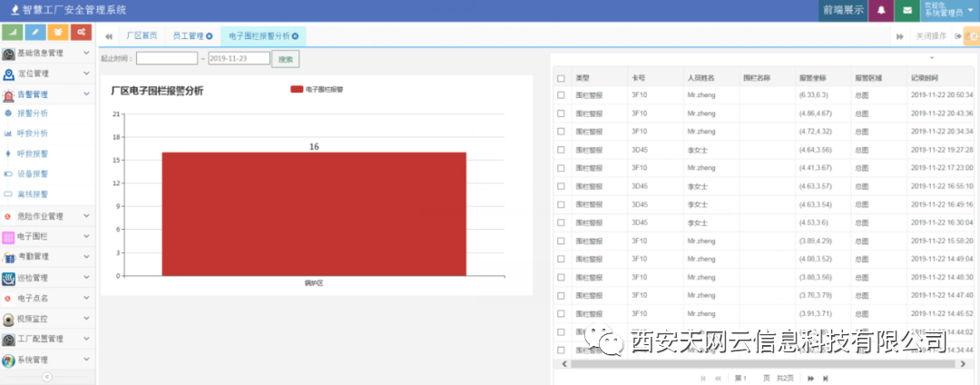
Task: Switch to the 员工管理 tab
Action: tap(188, 36)
